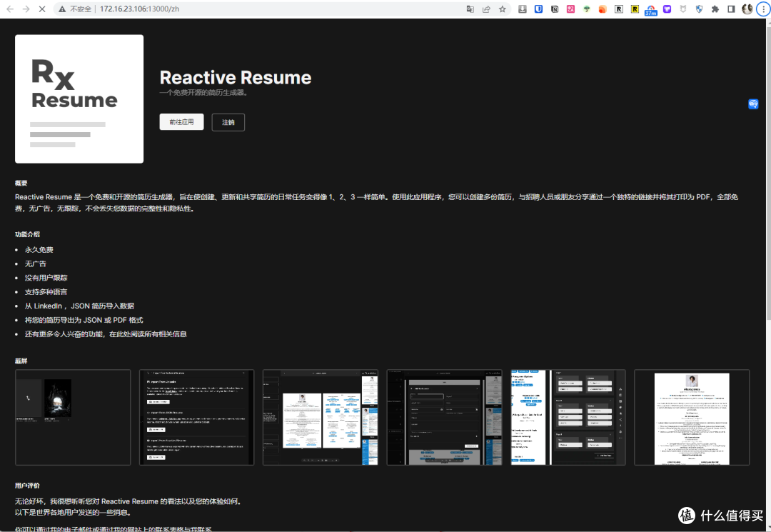Open Chrome's three-dot menu
The width and height of the screenshot is (771, 532).
click(x=764, y=9)
